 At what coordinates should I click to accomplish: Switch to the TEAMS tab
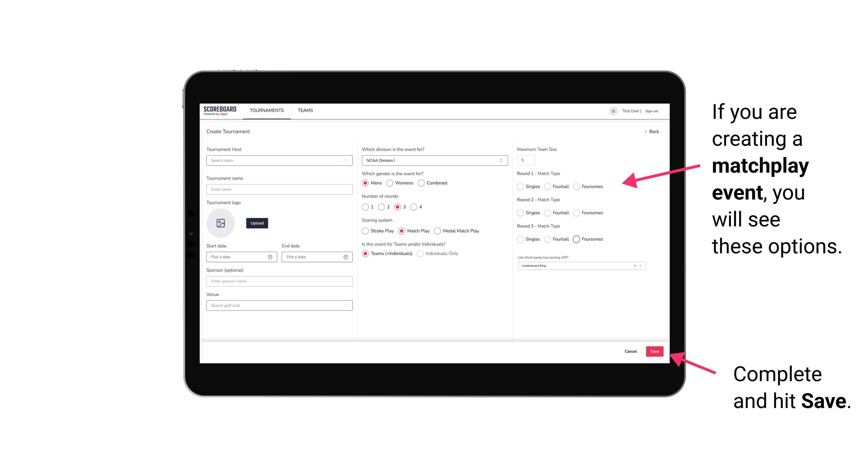pos(305,110)
